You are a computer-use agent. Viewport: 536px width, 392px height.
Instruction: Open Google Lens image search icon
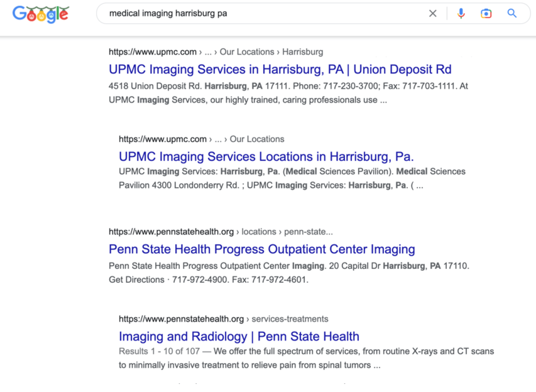pyautogui.click(x=486, y=14)
